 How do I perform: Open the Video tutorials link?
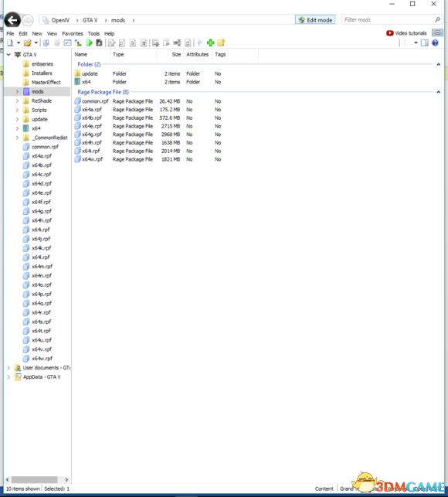(x=411, y=33)
